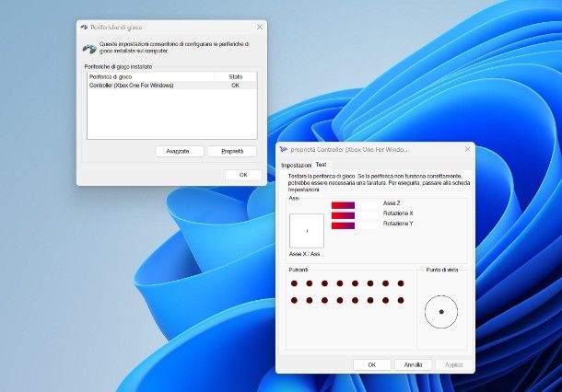The height and width of the screenshot is (392, 562).
Task: Open controller Proprietà
Action: pyautogui.click(x=232, y=151)
